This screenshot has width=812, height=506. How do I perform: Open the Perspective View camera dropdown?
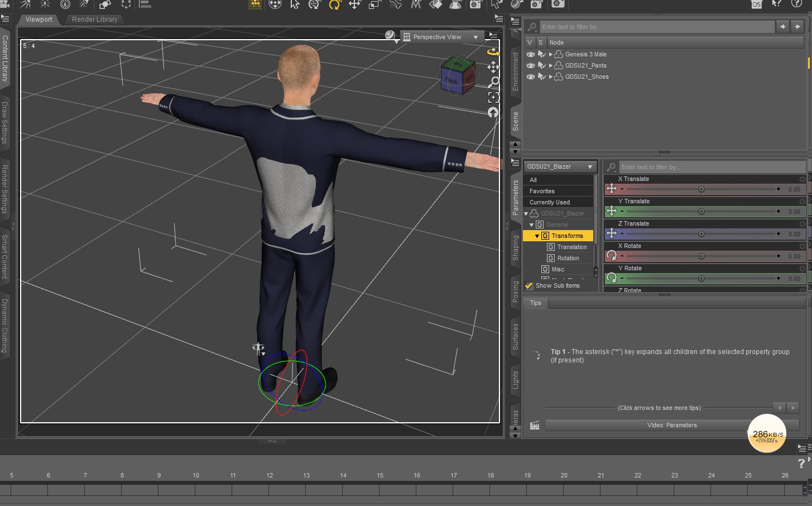pyautogui.click(x=441, y=37)
